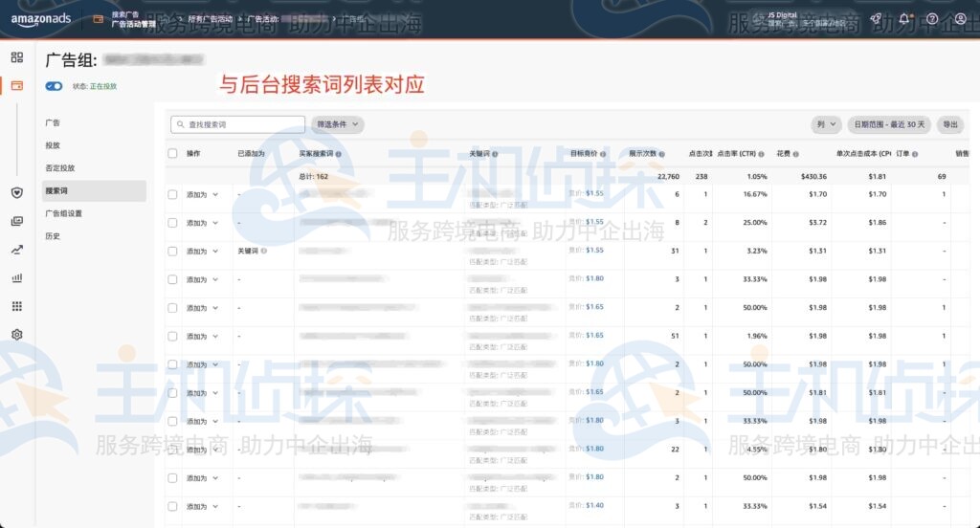Image resolution: width=980 pixels, height=528 pixels.
Task: Show info icon next to 关键词 in 3.23% row
Action: coord(264,252)
